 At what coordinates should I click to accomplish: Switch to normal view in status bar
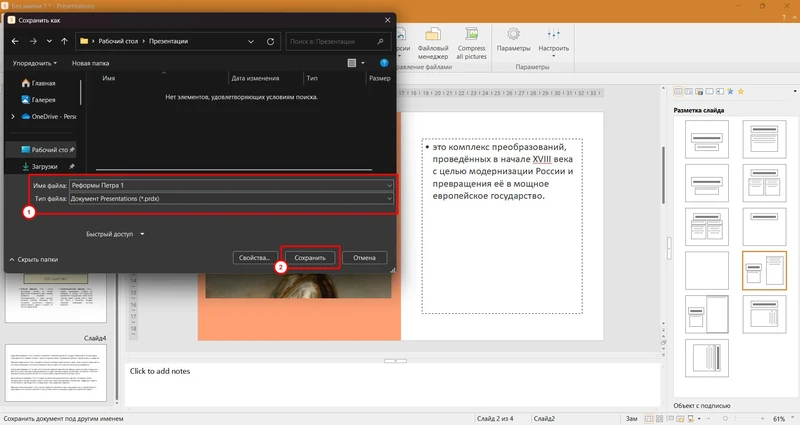pos(649,419)
